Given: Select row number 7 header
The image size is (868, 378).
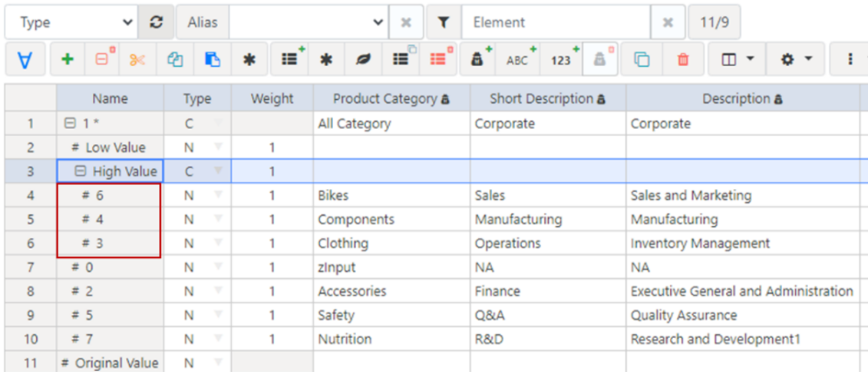Looking at the screenshot, I should click(x=31, y=267).
